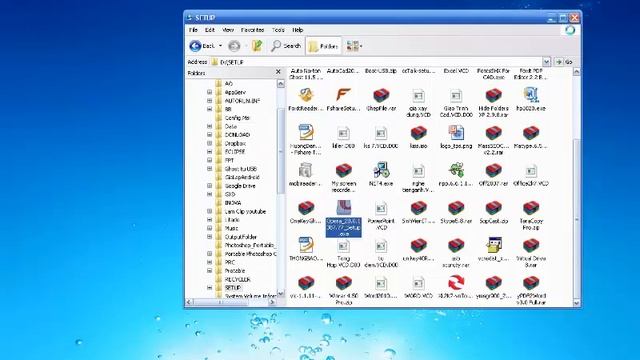The image size is (640, 360).
Task: Close the Folders side pane
Action: [278, 72]
